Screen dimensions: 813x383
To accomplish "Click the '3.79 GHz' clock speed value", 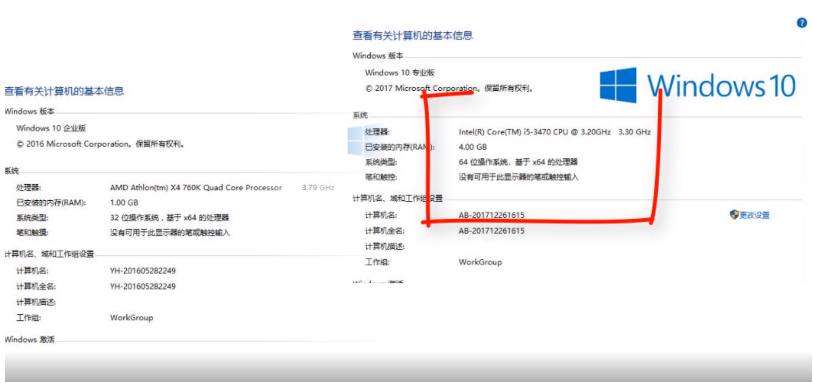I will pyautogui.click(x=318, y=187).
